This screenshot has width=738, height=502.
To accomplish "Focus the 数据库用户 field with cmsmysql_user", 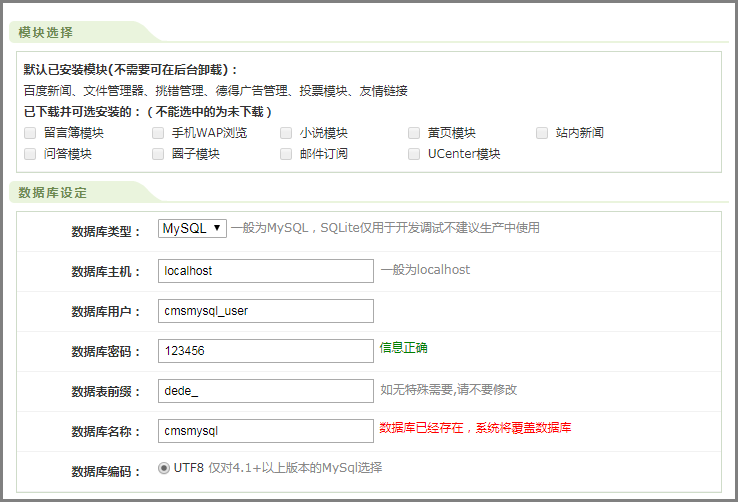I will [266, 311].
